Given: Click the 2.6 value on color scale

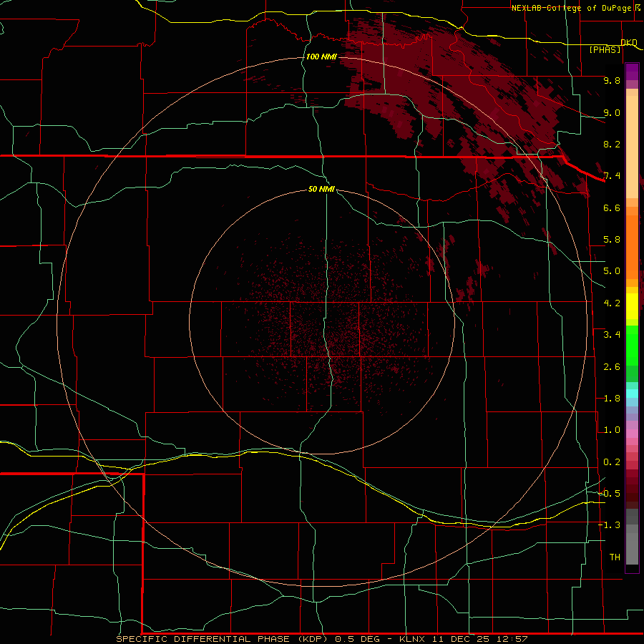Looking at the screenshot, I should (612, 367).
